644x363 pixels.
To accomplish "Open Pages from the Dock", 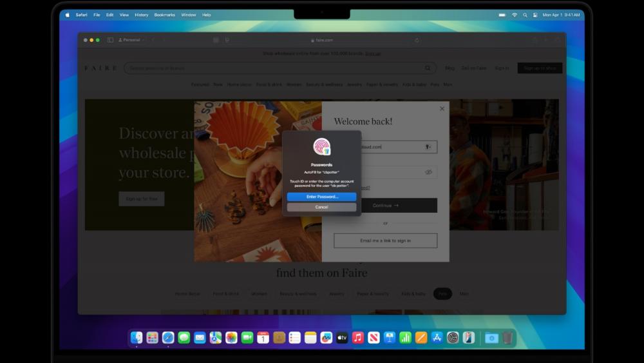I will click(421, 338).
